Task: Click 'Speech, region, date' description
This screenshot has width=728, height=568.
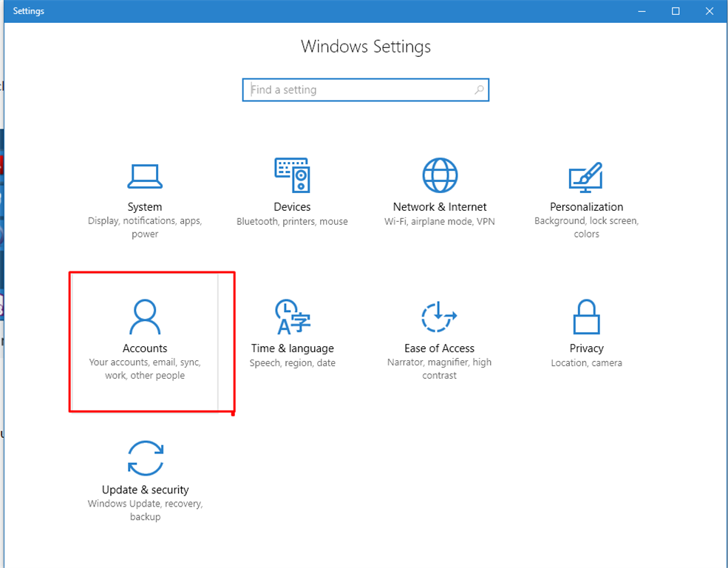Action: (x=293, y=362)
